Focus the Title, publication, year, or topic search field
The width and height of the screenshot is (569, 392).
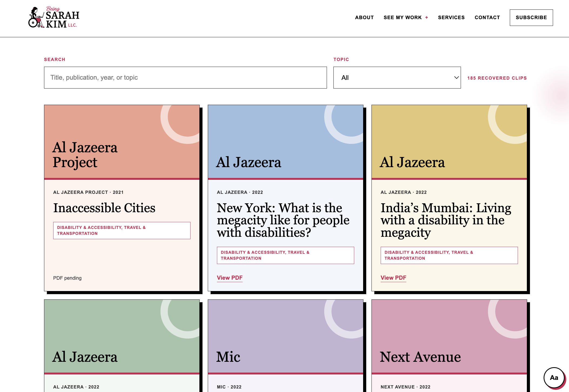pos(185,77)
